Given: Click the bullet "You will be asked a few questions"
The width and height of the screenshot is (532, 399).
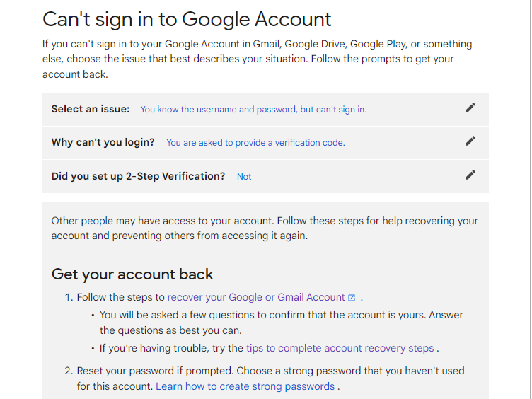Looking at the screenshot, I should 282,323.
